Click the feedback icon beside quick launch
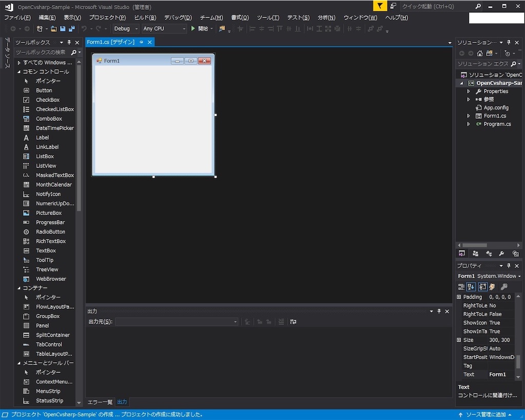The height and width of the screenshot is (420, 525). coord(393,6)
